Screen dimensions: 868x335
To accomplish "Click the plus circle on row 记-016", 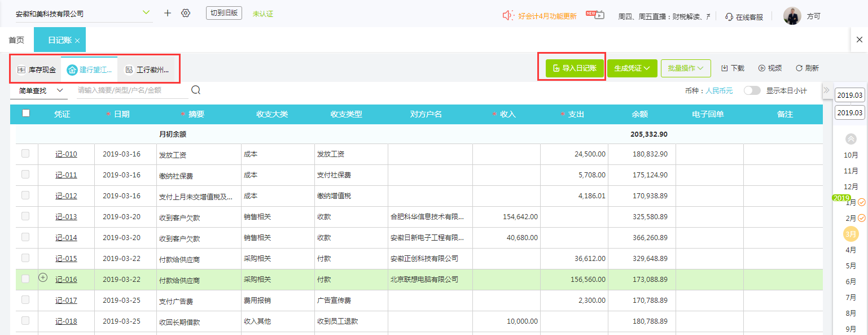I will 43,277.
